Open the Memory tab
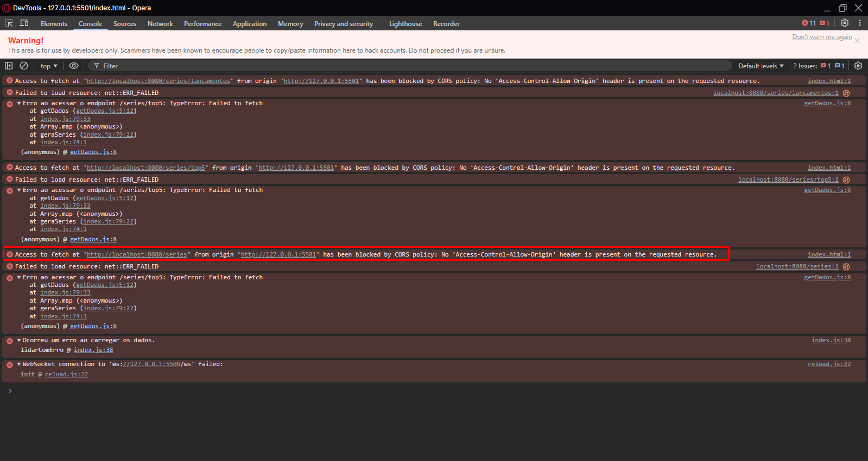 click(290, 24)
